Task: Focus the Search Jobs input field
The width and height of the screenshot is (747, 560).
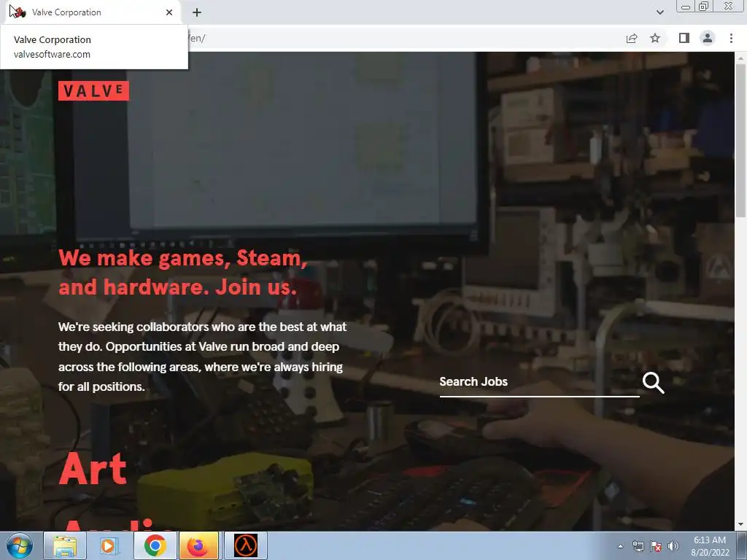Action: pyautogui.click(x=539, y=382)
